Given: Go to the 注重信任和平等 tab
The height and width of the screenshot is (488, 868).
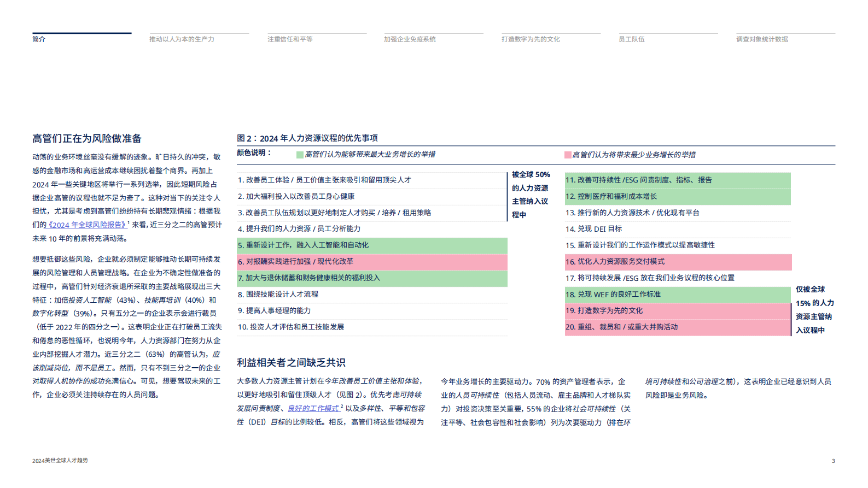Looking at the screenshot, I should click(290, 39).
